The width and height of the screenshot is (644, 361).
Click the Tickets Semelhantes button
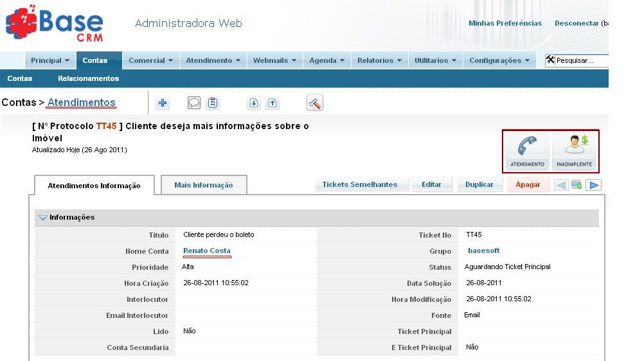click(x=359, y=184)
